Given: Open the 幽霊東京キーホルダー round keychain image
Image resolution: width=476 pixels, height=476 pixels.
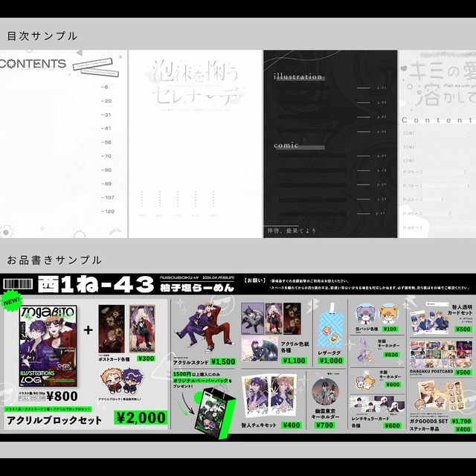Looking at the screenshot, I should pyautogui.click(x=325, y=392).
